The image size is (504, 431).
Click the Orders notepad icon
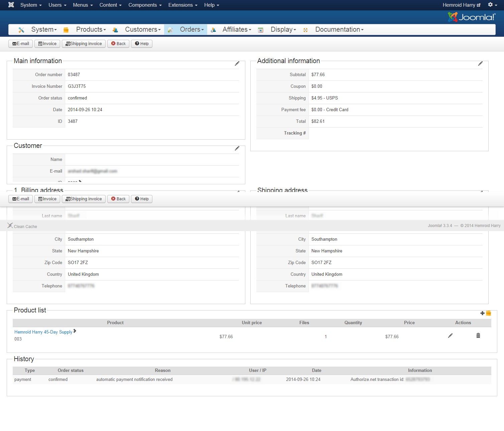click(x=170, y=30)
